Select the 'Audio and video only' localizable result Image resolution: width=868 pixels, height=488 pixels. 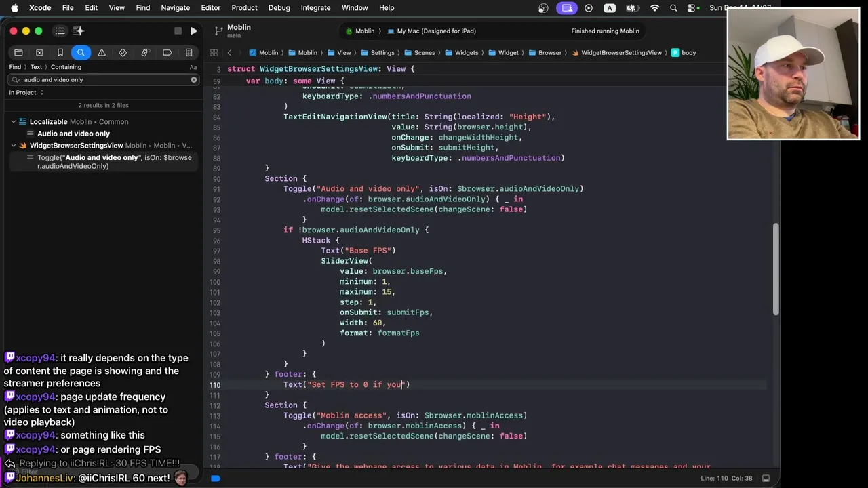pyautogui.click(x=73, y=134)
